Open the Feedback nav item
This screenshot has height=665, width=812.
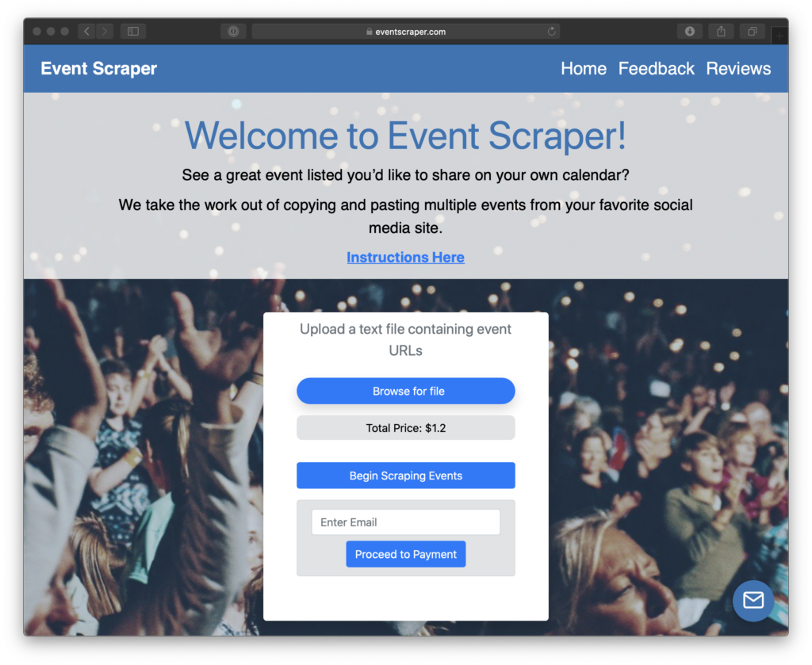point(656,68)
